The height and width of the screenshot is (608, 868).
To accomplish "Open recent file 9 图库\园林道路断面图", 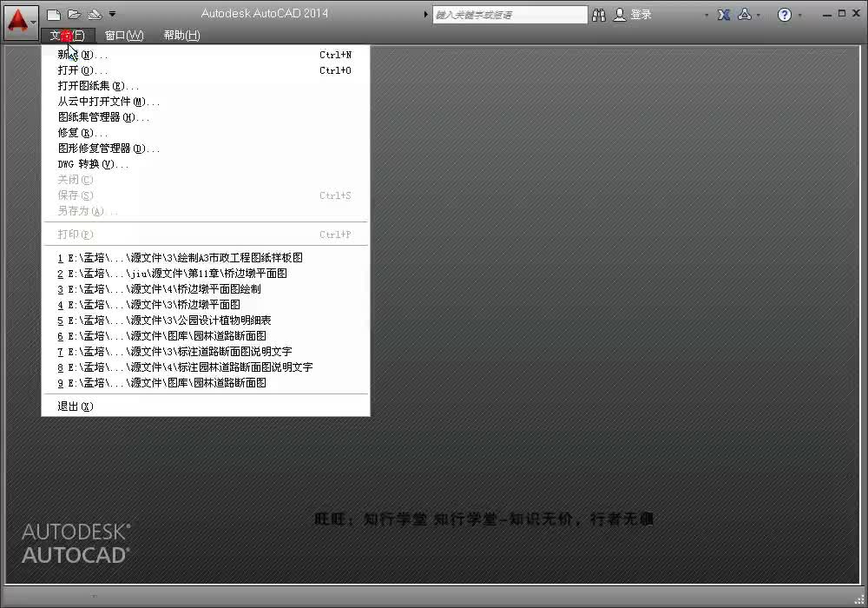I will tap(206, 383).
